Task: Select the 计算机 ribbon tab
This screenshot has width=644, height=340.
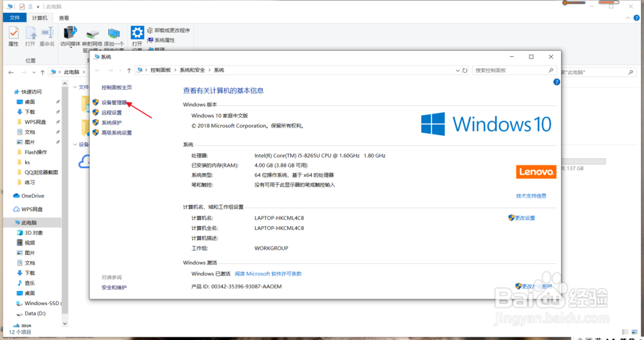Action: pos(39,17)
